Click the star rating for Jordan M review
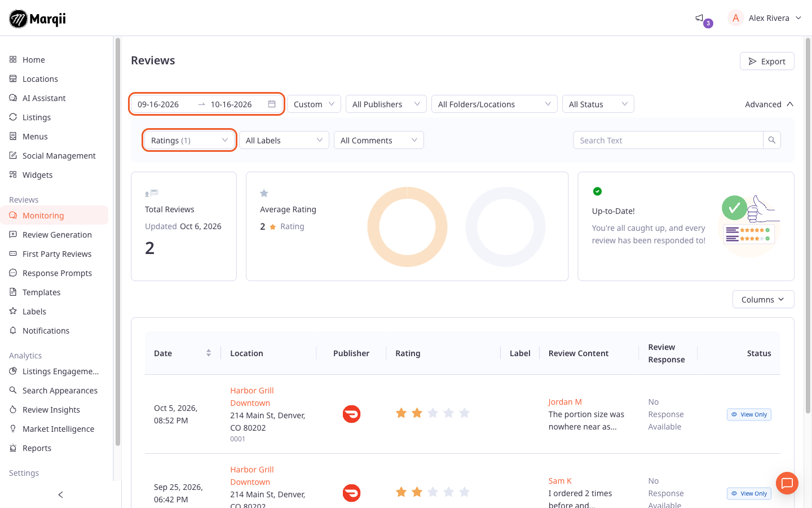This screenshot has height=508, width=812. click(x=433, y=413)
